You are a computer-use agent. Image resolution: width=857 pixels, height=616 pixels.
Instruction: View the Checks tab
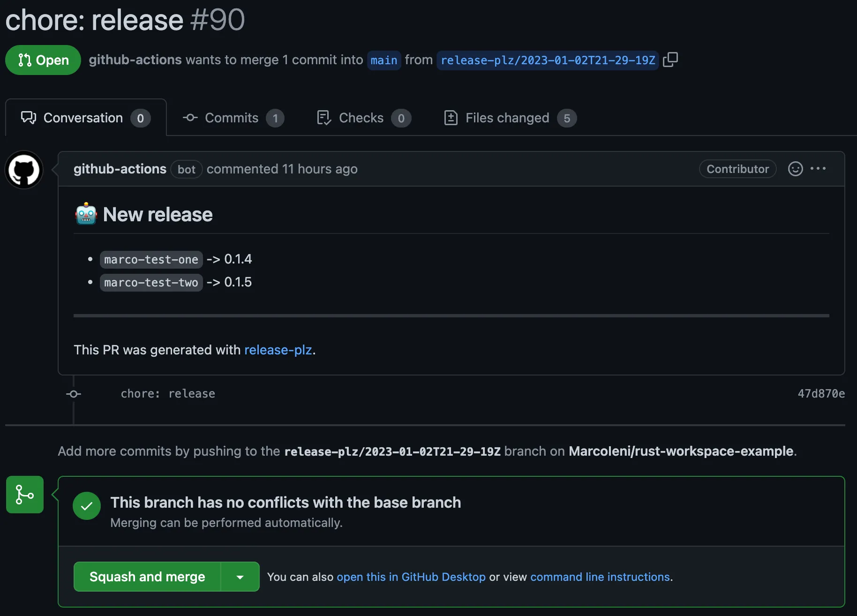pyautogui.click(x=364, y=118)
